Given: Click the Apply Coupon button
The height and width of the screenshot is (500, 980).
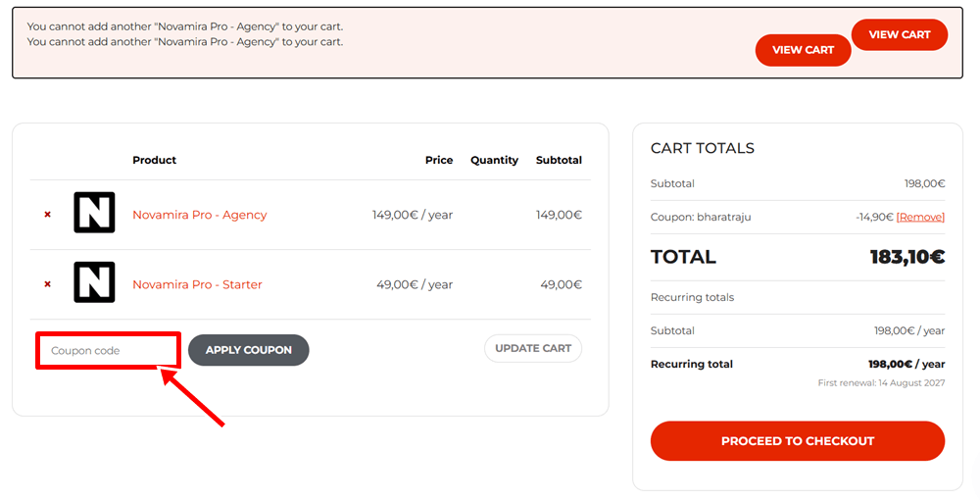Looking at the screenshot, I should coord(249,350).
